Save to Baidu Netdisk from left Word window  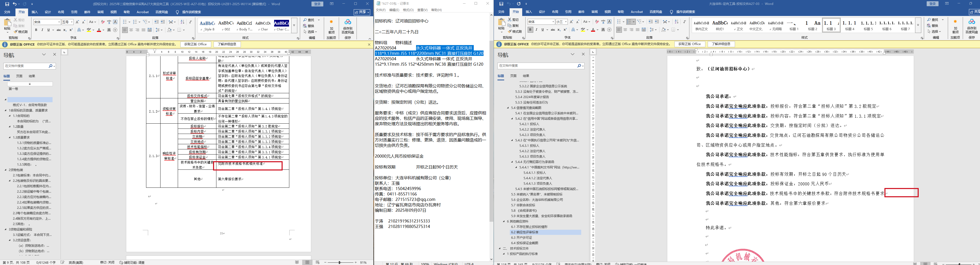pyautogui.click(x=348, y=27)
